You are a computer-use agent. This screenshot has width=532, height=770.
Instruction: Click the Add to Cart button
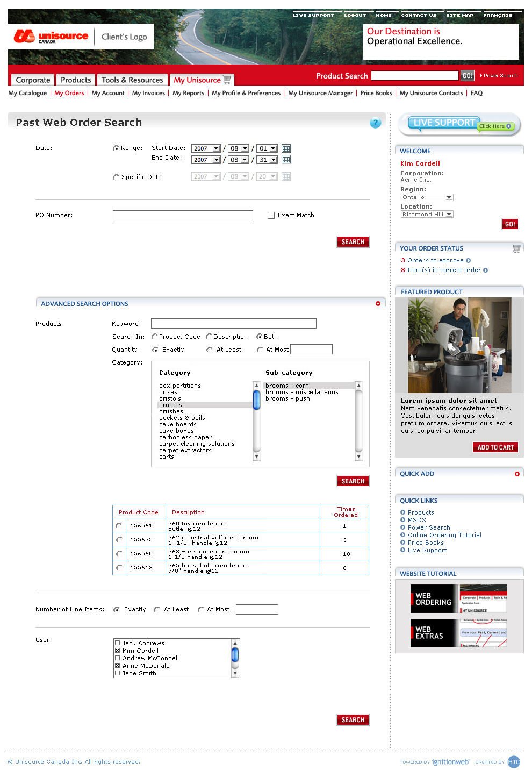pyautogui.click(x=495, y=447)
